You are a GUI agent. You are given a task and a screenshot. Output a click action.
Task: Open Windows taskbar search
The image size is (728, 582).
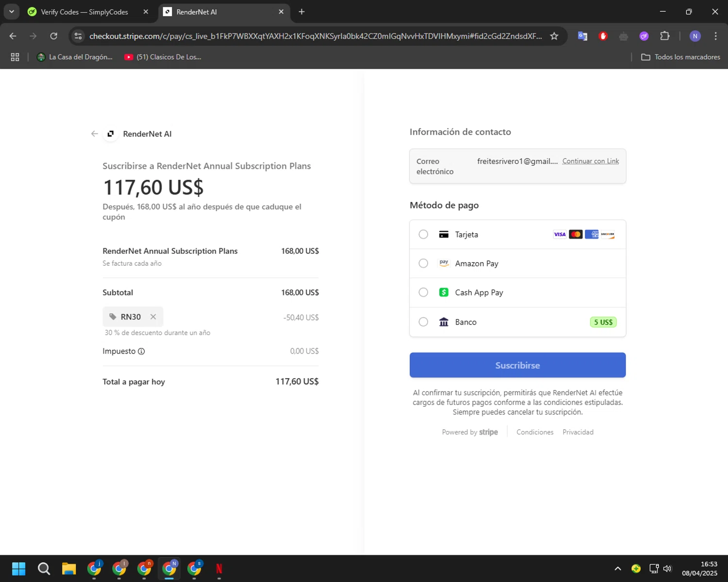click(x=44, y=568)
